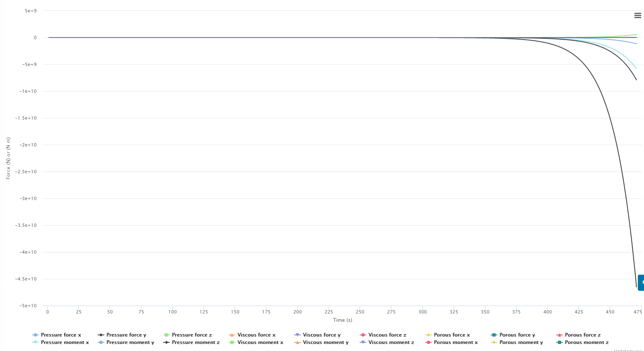This screenshot has height=351, width=644.
Task: Click the Viscous force x triangle marker
Action: click(232, 335)
